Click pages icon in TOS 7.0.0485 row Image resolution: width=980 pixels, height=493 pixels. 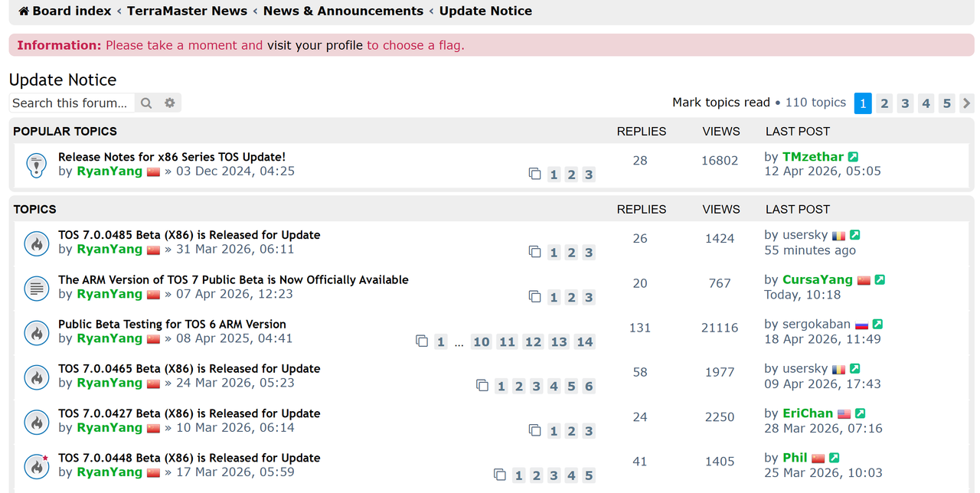pyautogui.click(x=535, y=252)
